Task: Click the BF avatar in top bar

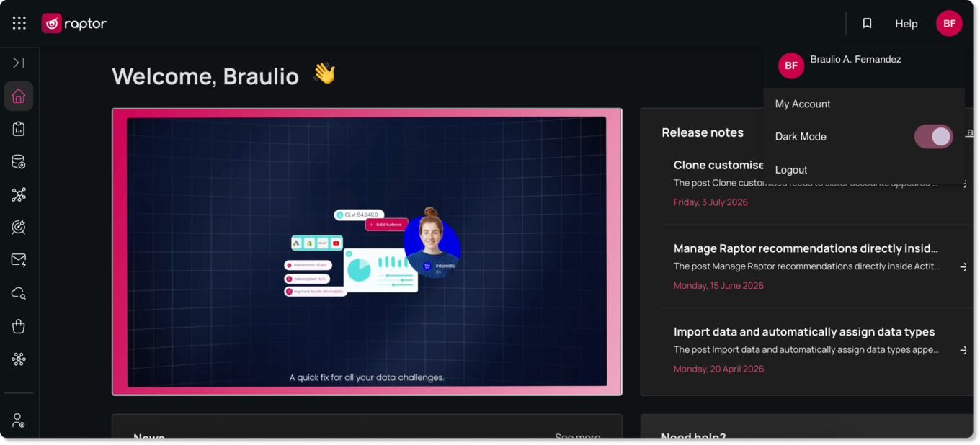Action: [x=949, y=24]
